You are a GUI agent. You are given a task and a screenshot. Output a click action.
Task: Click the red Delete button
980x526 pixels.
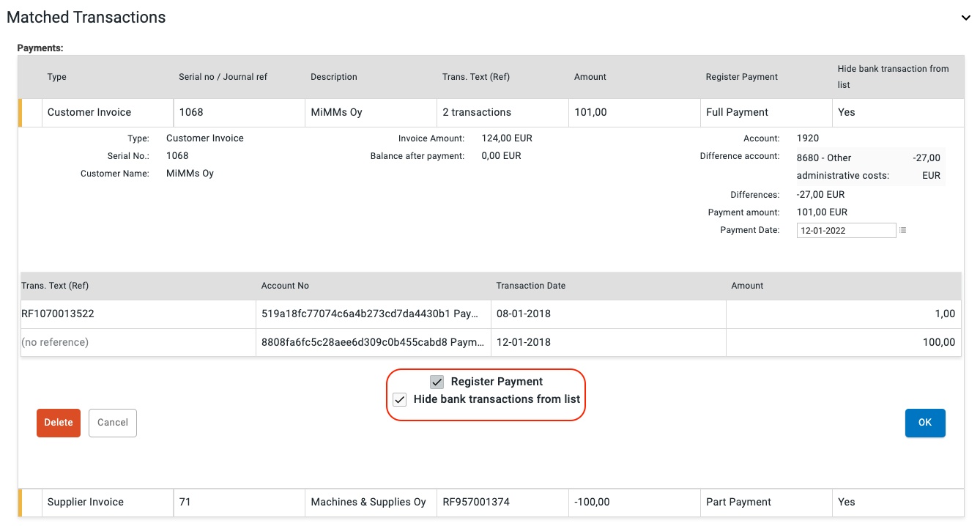pos(59,423)
